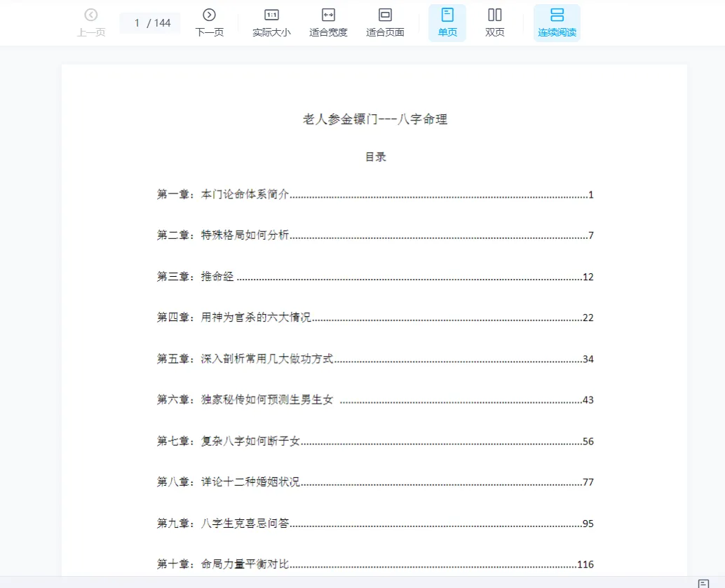Click page number 22 in contents
This screenshot has height=588, width=725.
tap(588, 317)
